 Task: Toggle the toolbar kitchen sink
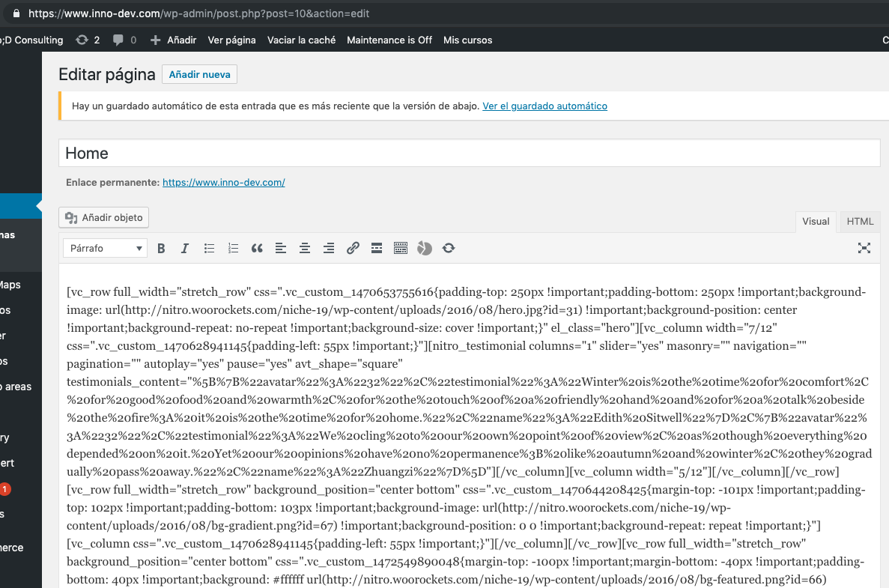(400, 249)
